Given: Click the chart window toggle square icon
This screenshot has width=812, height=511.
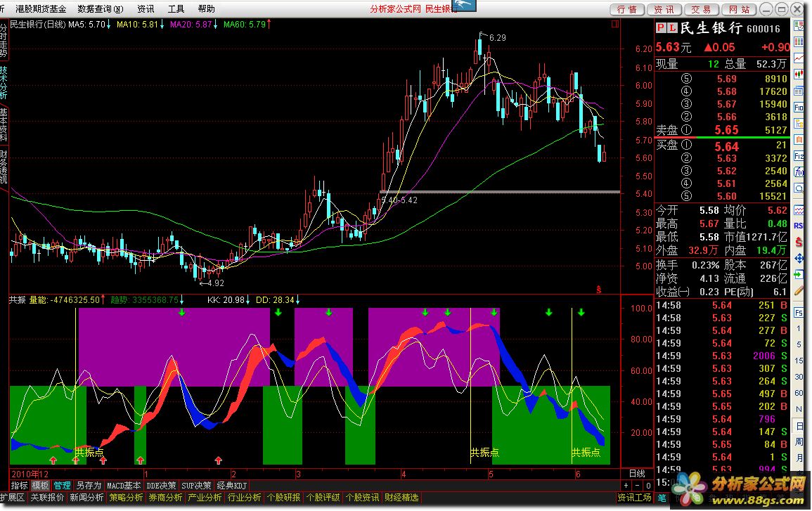Looking at the screenshot, I should pos(614,24).
